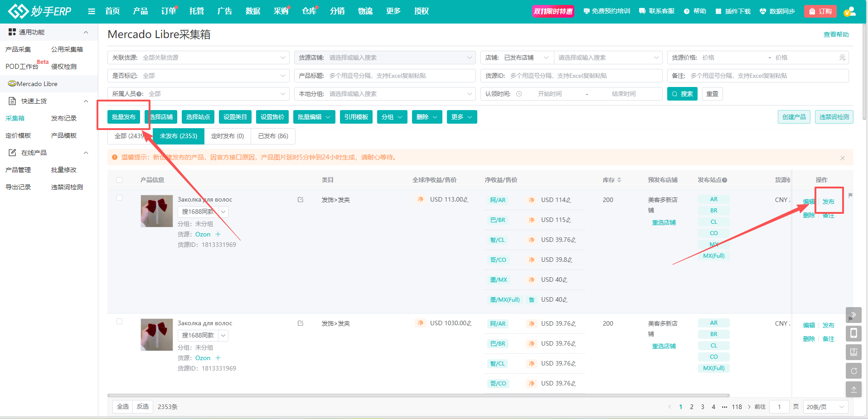Click the flag icon on the first product row

click(x=850, y=195)
